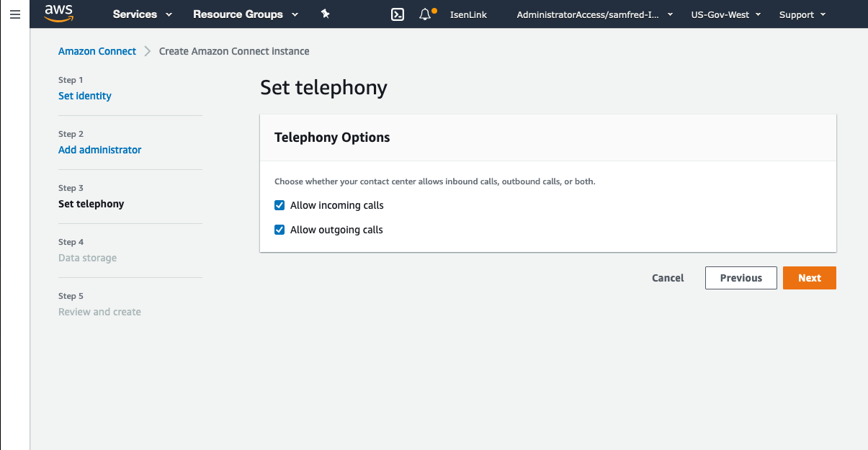Click the Previous button

(741, 278)
